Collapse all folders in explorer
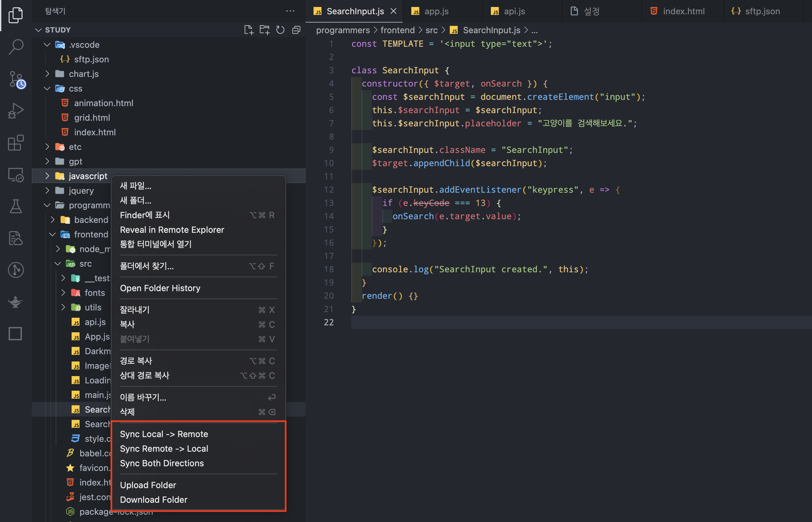The width and height of the screenshot is (812, 522). 296,30
